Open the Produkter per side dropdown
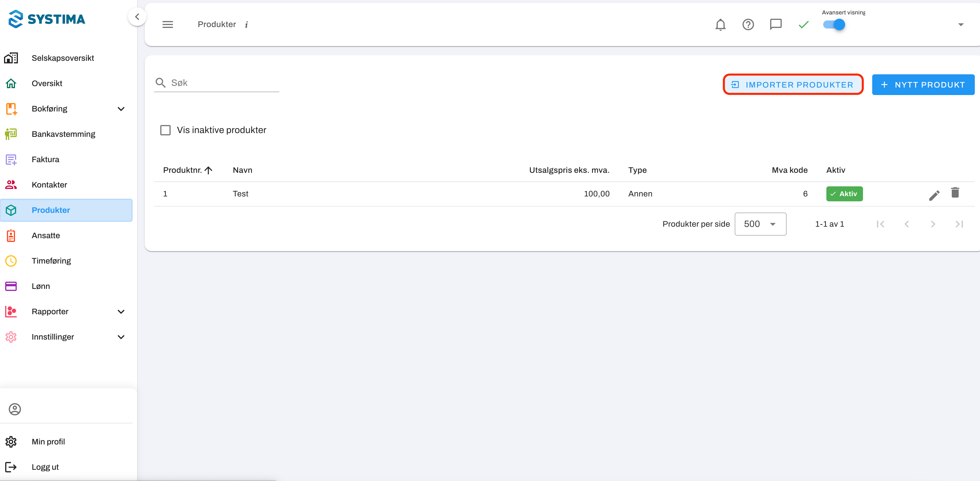Image resolution: width=980 pixels, height=481 pixels. (760, 224)
